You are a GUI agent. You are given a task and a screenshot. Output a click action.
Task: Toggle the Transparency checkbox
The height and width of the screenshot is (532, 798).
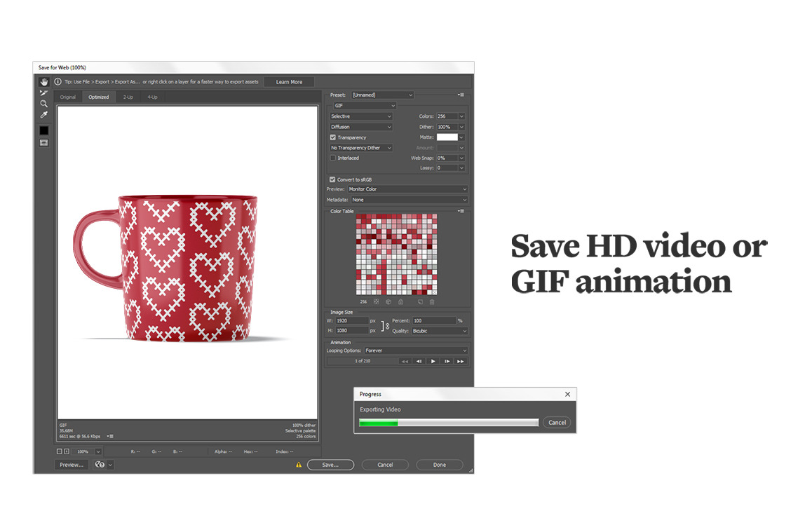coord(333,137)
